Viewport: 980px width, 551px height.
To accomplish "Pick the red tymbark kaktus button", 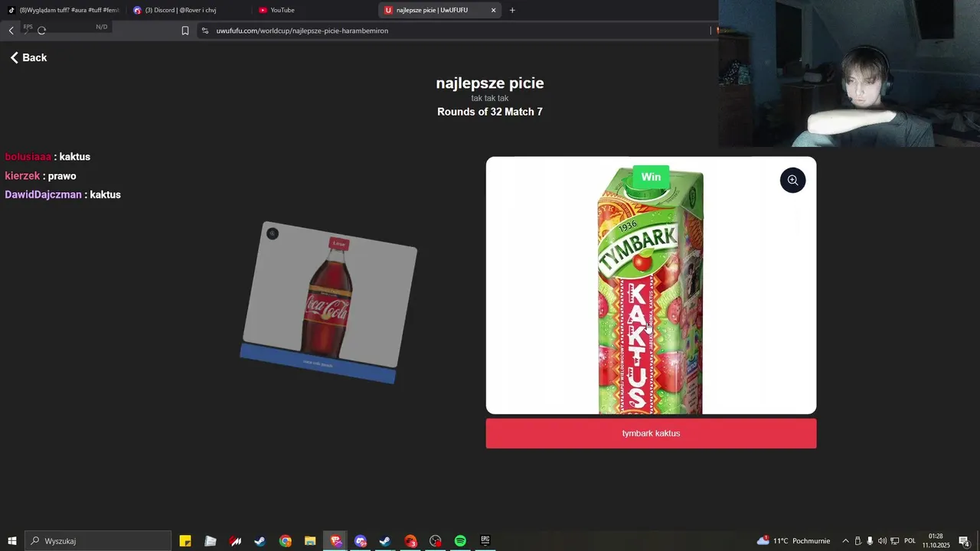I will point(651,433).
